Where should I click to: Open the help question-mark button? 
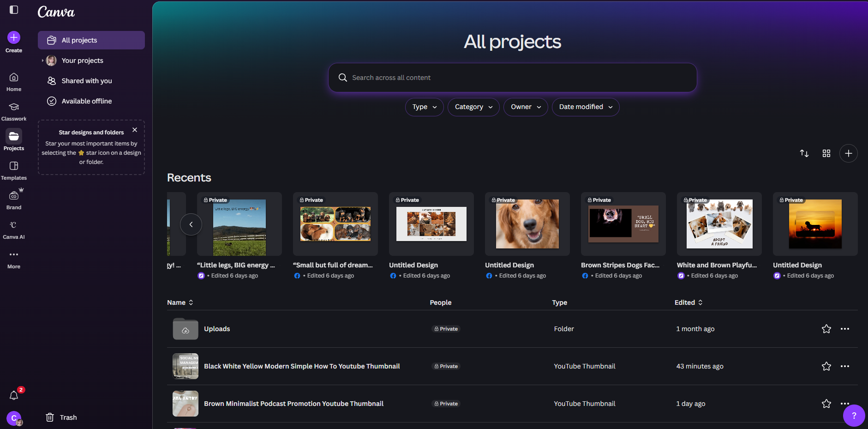(x=854, y=416)
